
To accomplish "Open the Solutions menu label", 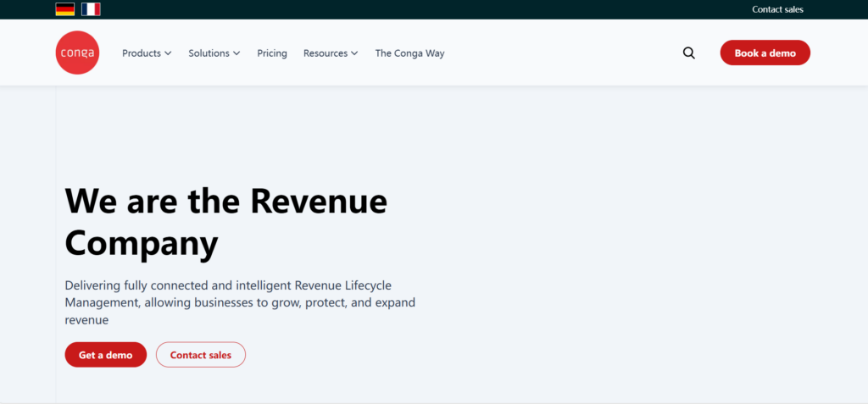I will point(209,53).
